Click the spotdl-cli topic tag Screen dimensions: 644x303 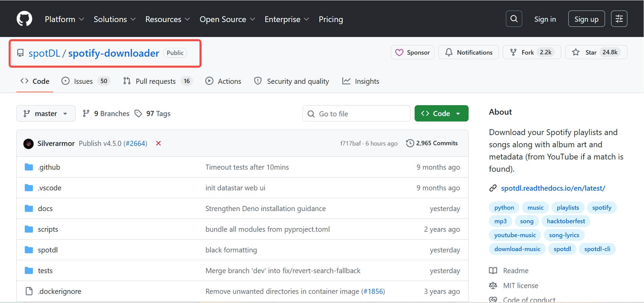597,249
